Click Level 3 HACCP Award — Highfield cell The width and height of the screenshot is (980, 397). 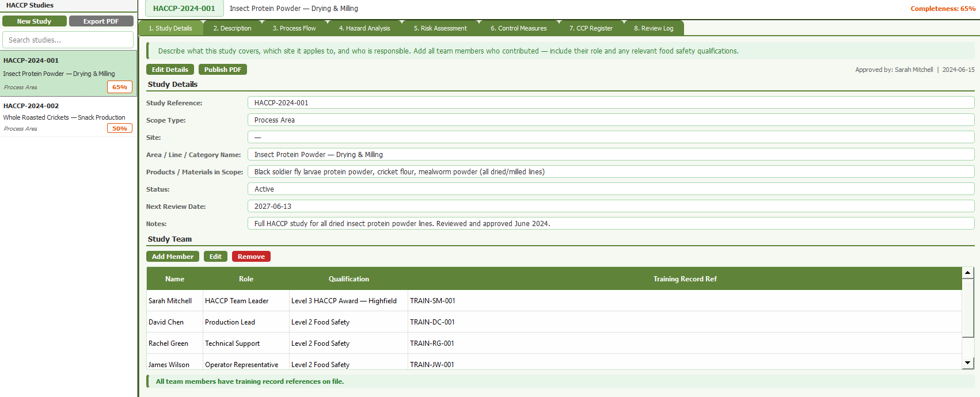348,300
